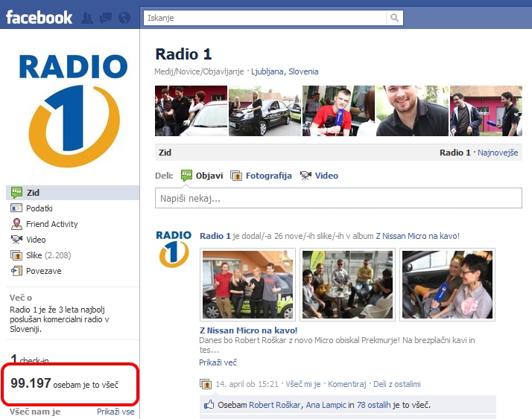Screen dimensions: 532x419
Task: Open Friend Activity in the sidebar
Action: point(52,224)
